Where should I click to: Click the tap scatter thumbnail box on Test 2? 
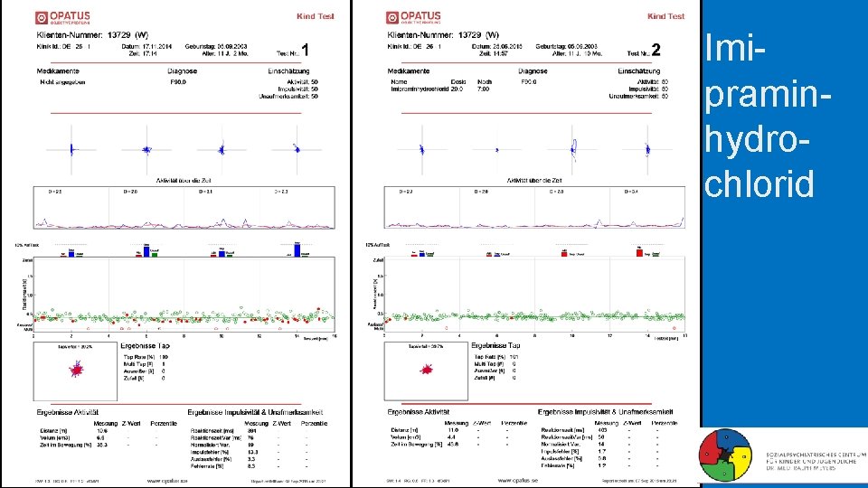pos(426,371)
